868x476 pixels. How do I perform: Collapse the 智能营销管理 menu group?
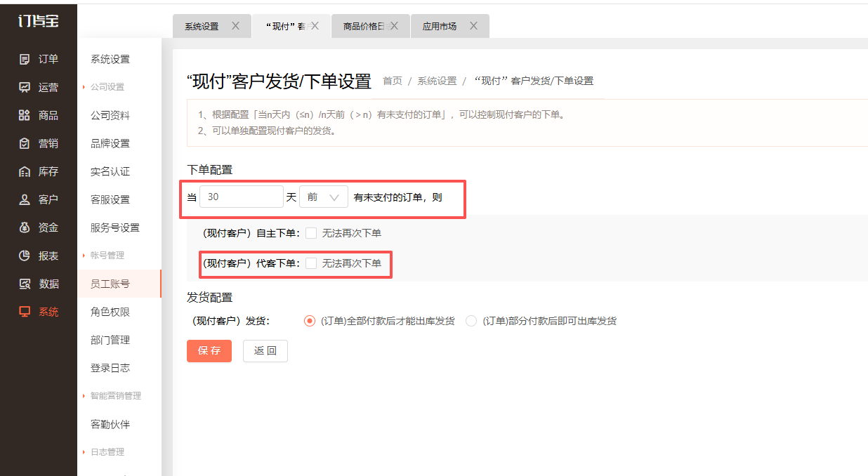(116, 396)
